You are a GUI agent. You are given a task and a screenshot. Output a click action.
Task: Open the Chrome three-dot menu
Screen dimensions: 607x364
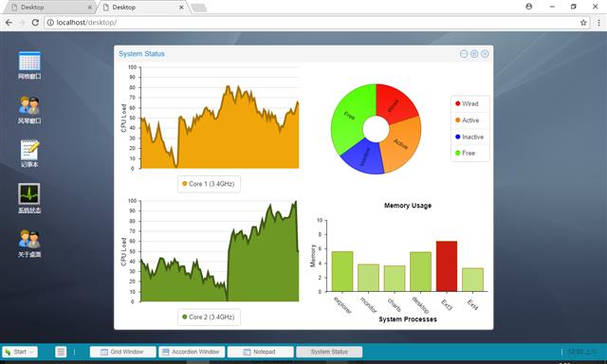tap(598, 23)
